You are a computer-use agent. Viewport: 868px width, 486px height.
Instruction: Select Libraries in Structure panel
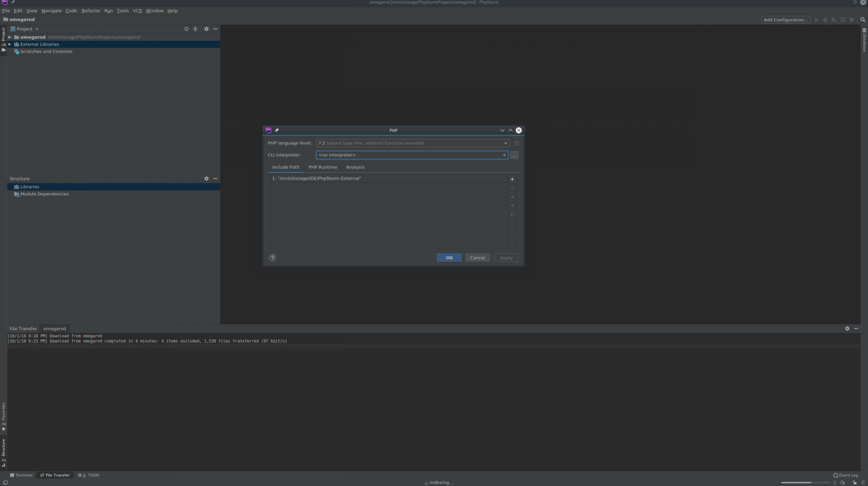113,187
